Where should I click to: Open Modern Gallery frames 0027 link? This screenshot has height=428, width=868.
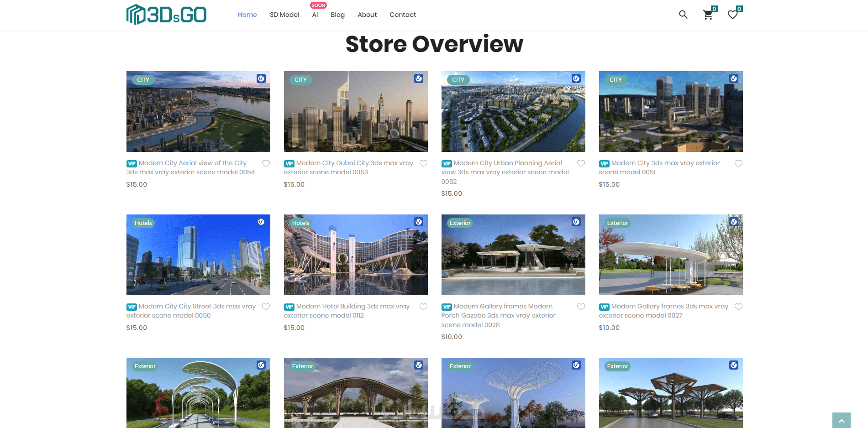pos(663,311)
